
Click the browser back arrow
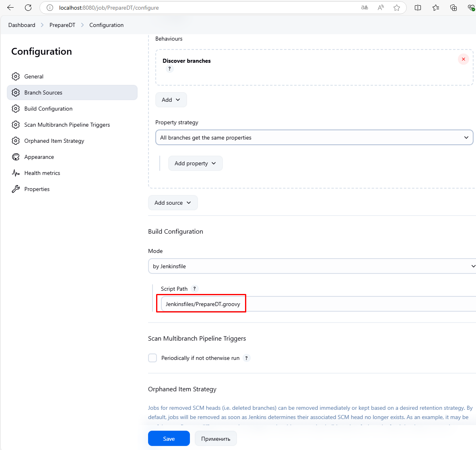(10, 8)
